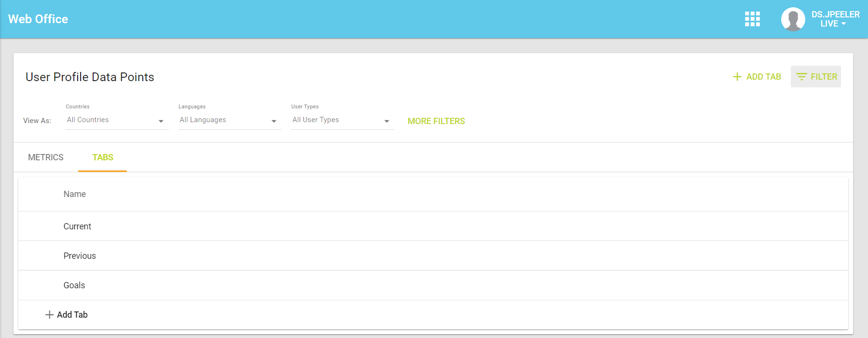Open the DS.JPEELER LIVE account menu
Viewport: 868px width, 338px height.
tap(835, 19)
